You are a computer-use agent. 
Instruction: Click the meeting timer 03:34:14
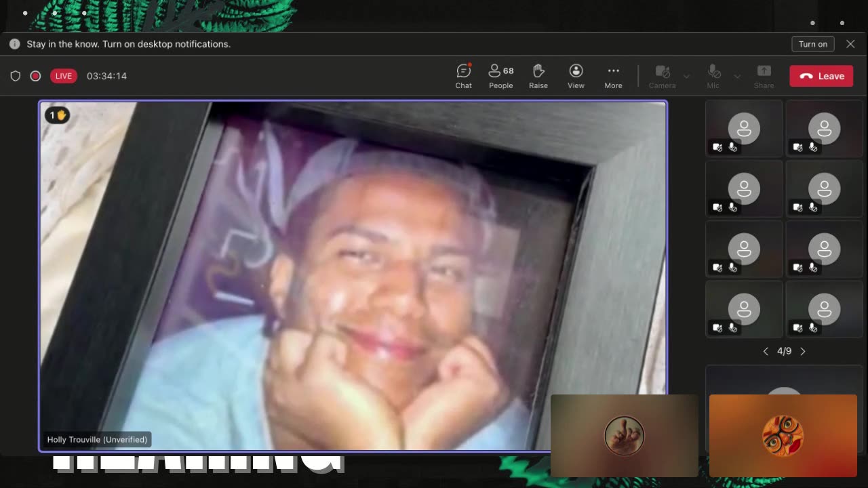pyautogui.click(x=106, y=76)
